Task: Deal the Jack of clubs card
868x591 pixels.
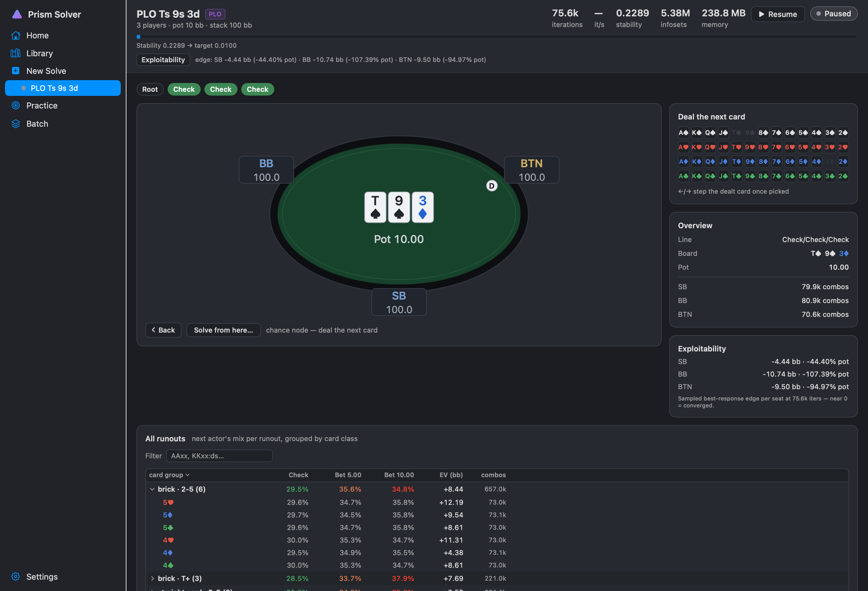Action: pos(723,176)
